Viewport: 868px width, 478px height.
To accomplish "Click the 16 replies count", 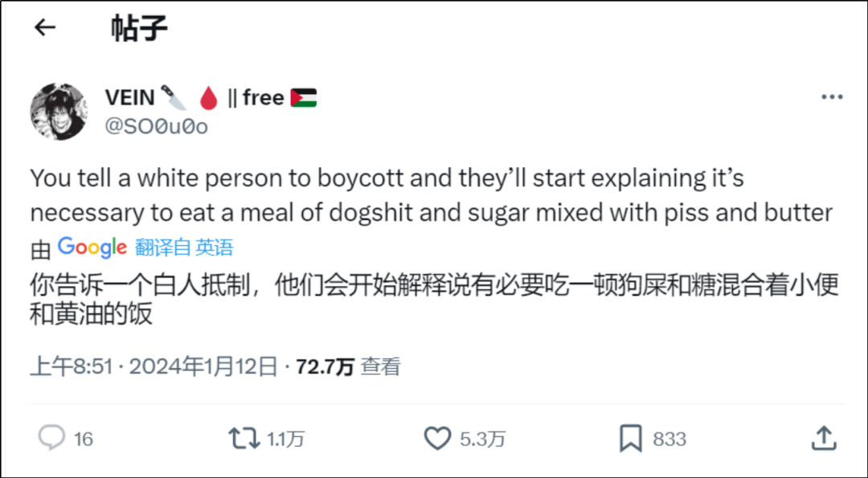I will click(84, 439).
